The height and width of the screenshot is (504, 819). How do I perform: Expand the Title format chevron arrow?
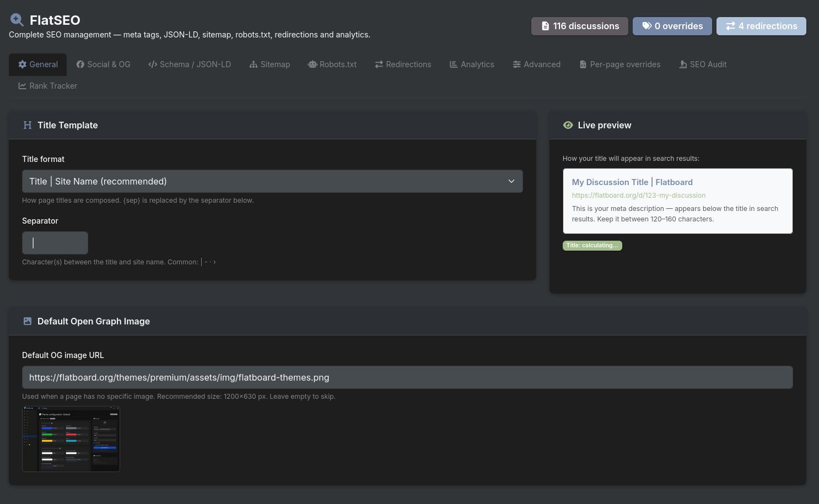coord(511,181)
